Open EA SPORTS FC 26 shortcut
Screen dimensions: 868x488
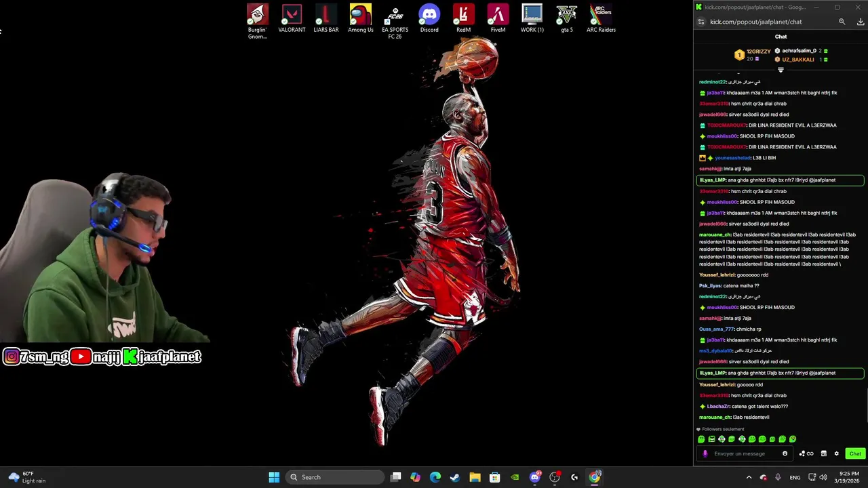pos(395,22)
